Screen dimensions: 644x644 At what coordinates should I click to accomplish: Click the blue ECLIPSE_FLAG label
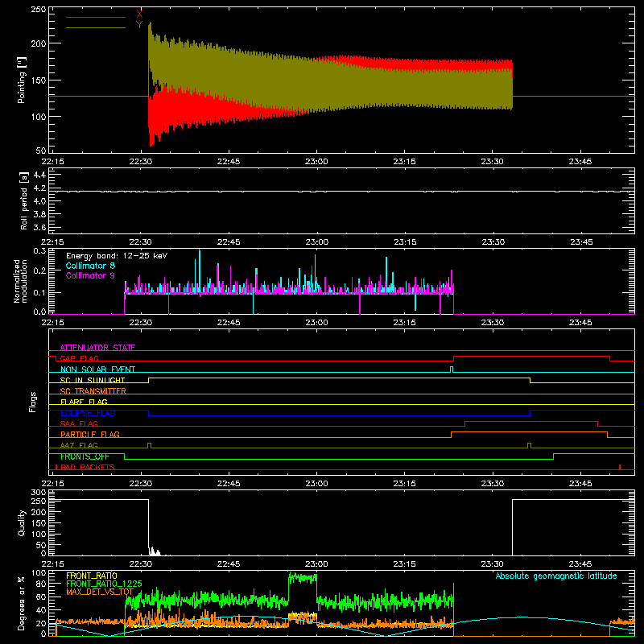click(x=88, y=413)
